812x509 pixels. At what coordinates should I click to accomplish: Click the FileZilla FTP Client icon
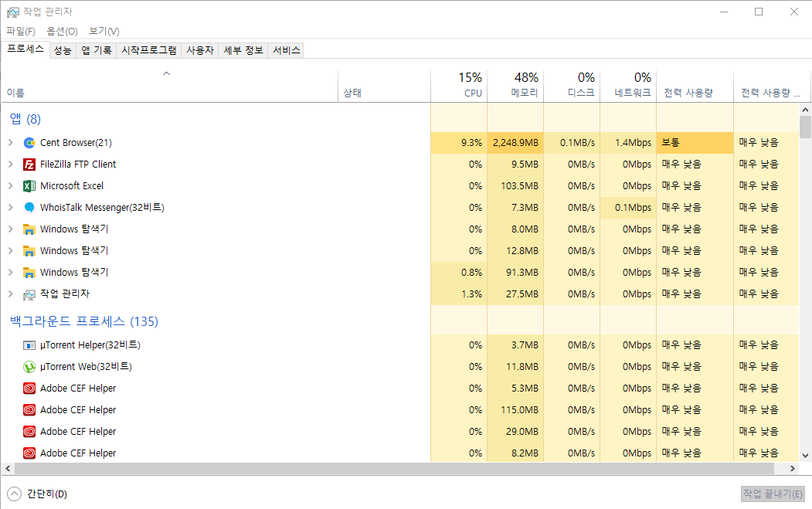pyautogui.click(x=29, y=165)
